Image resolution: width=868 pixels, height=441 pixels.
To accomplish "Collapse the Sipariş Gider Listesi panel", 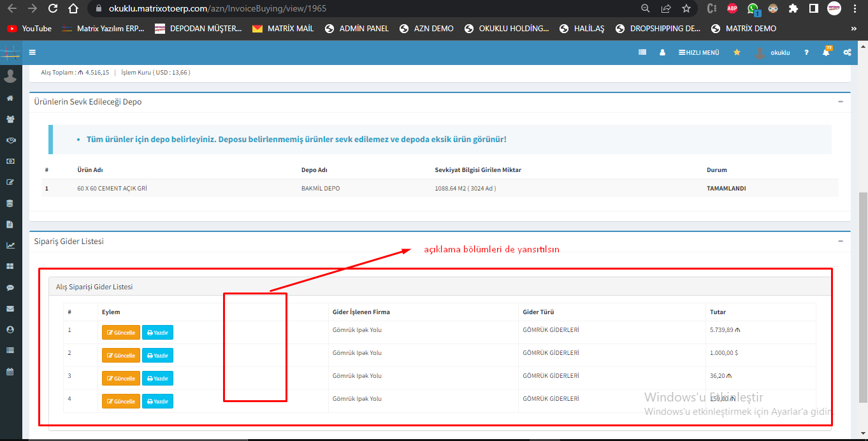I will pyautogui.click(x=841, y=242).
